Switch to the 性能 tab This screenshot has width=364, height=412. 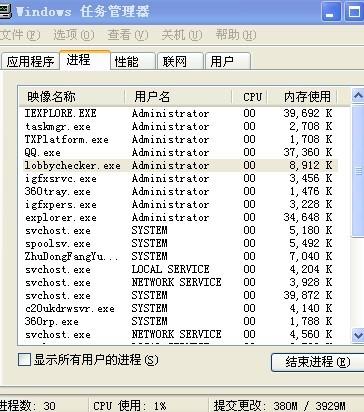[x=133, y=61]
